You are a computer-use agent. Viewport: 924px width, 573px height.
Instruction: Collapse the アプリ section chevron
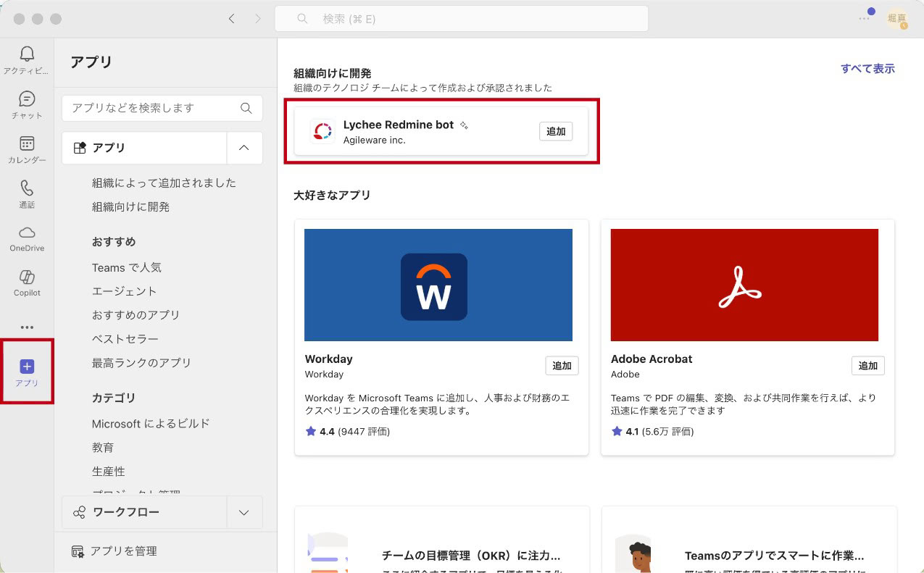(244, 148)
